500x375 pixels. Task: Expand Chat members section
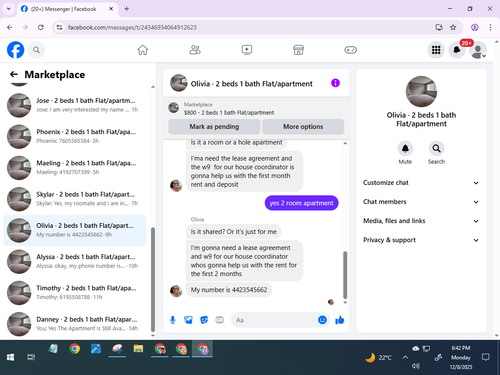(x=421, y=202)
